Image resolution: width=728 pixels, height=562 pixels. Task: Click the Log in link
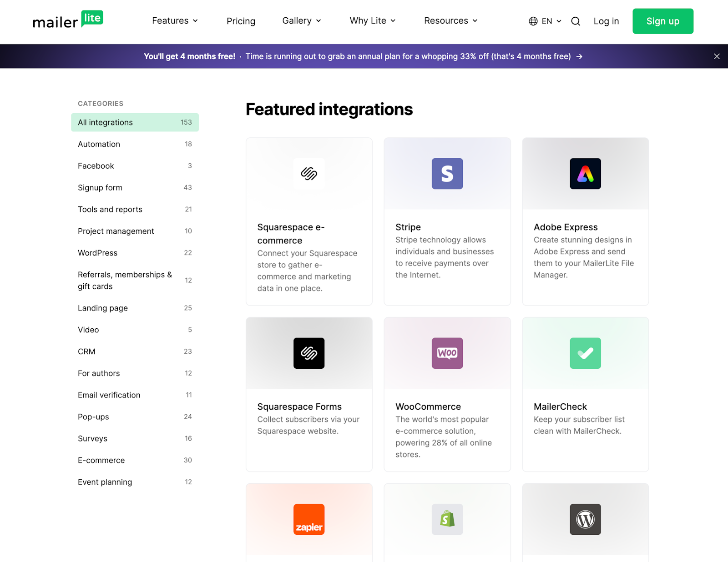coord(606,21)
